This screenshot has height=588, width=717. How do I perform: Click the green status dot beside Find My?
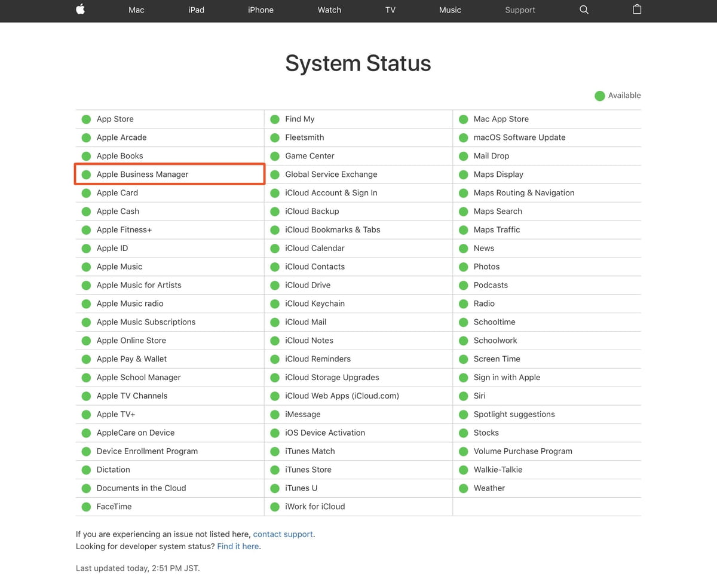tap(275, 119)
